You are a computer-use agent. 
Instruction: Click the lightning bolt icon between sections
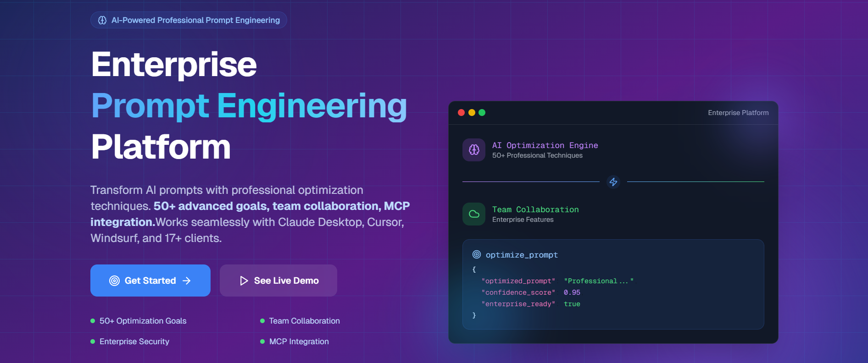point(613,182)
